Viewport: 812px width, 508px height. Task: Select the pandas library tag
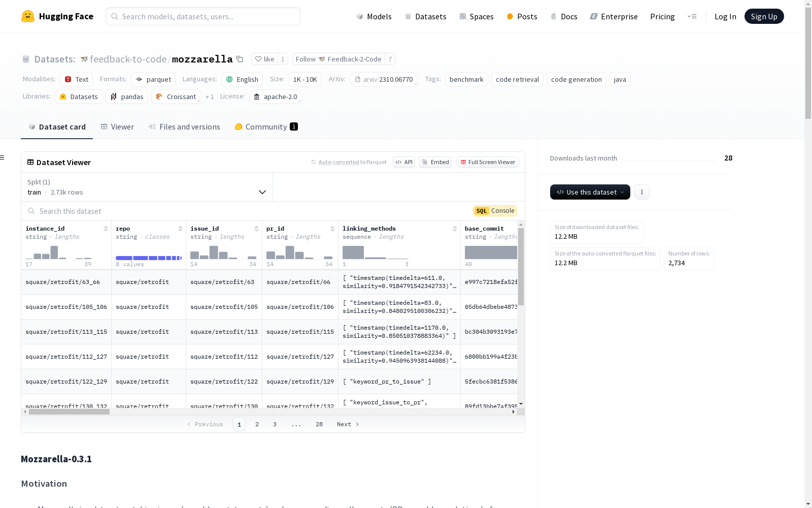pyautogui.click(x=127, y=97)
